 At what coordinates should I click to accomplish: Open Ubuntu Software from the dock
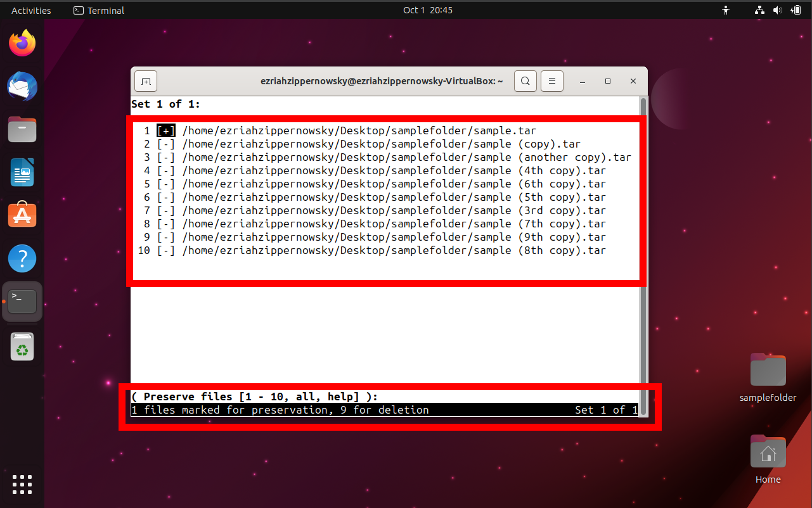[22, 215]
